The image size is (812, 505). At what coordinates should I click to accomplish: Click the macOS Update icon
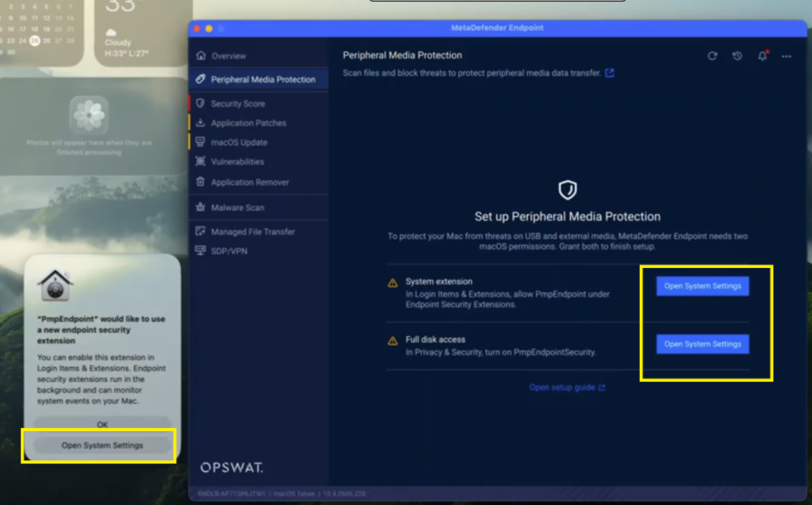tap(201, 142)
